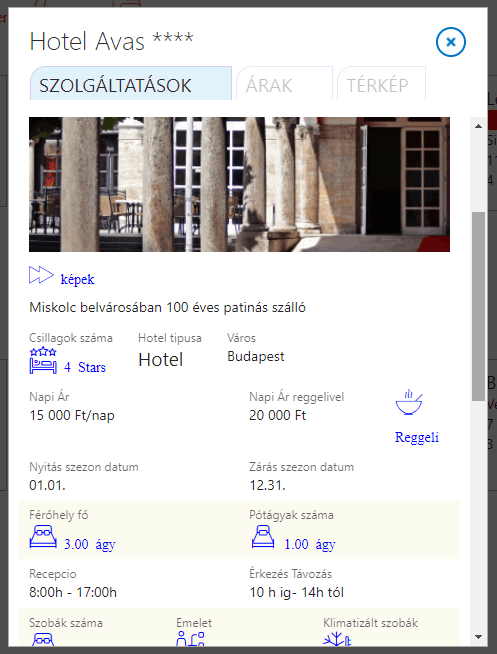Click the Szobák száma room icon
Image resolution: width=497 pixels, height=654 pixels.
point(43,639)
